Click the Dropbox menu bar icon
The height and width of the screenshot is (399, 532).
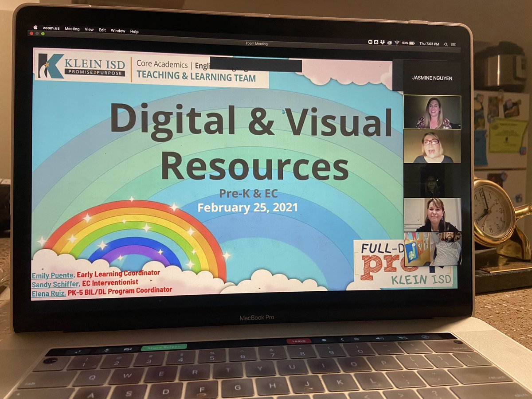(382, 42)
